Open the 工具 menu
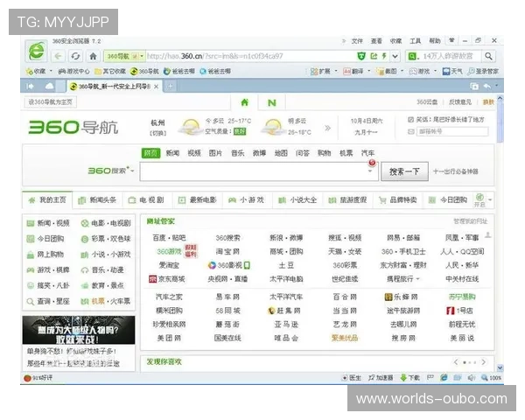The height and width of the screenshot is (420, 525). tap(415, 41)
